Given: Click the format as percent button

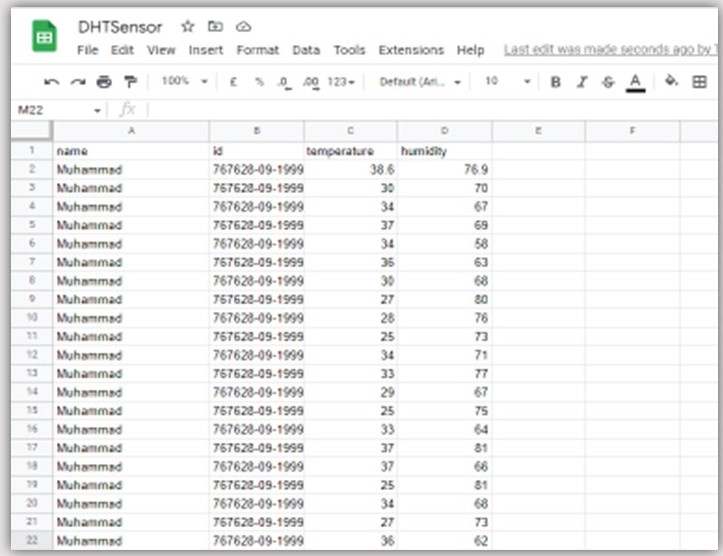Looking at the screenshot, I should tap(258, 82).
